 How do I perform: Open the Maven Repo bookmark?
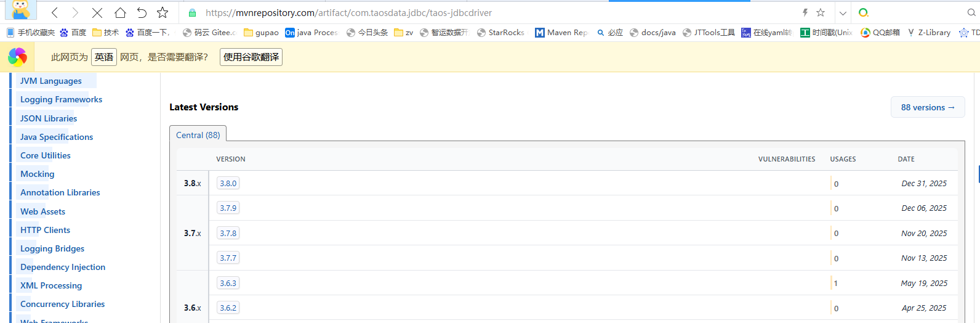click(x=561, y=33)
